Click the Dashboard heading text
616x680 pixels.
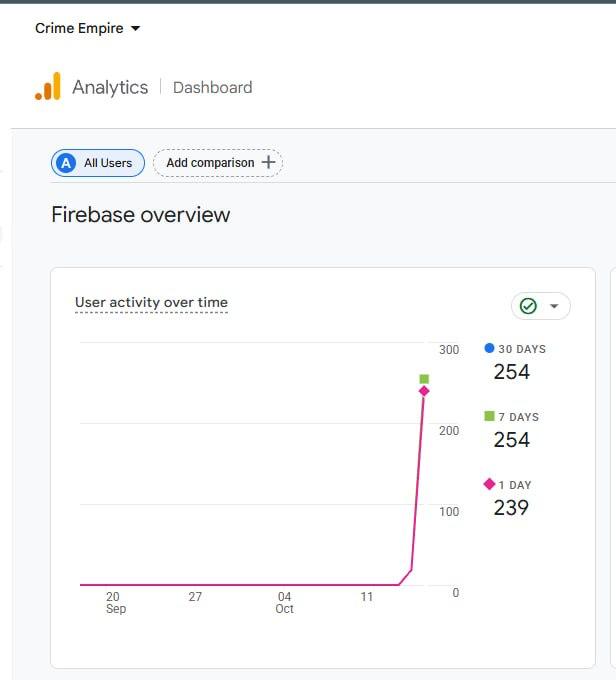point(213,88)
